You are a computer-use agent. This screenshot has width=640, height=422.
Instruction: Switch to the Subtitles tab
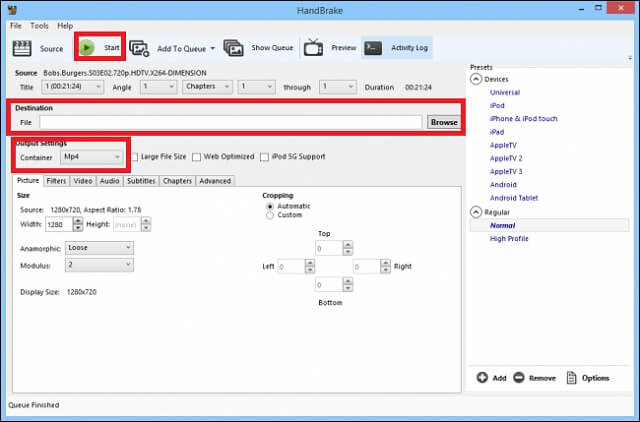coord(141,181)
